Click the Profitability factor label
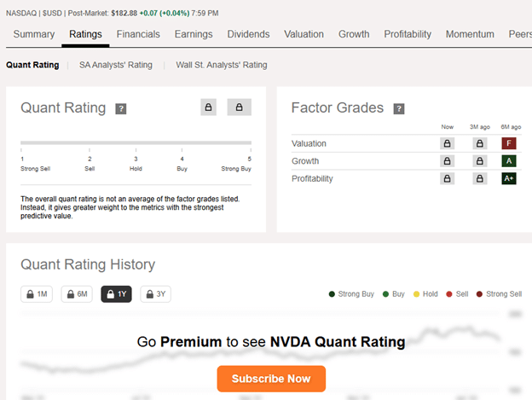This screenshot has height=400, width=532. (312, 178)
